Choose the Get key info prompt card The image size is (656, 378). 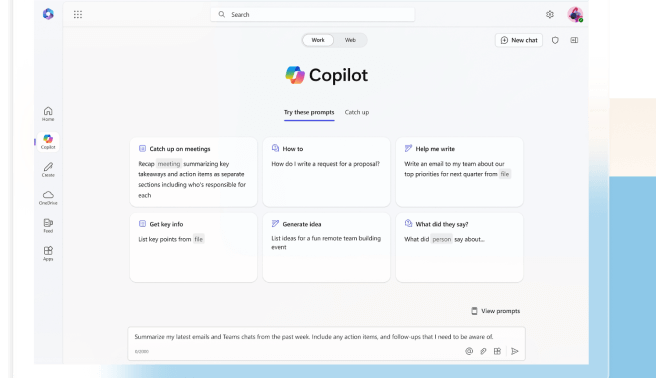[x=193, y=247]
